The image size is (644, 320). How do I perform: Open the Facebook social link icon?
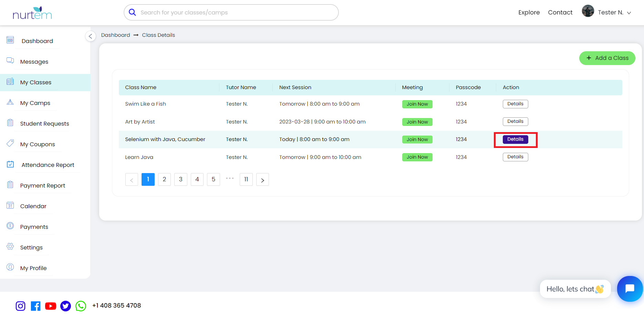coord(35,306)
